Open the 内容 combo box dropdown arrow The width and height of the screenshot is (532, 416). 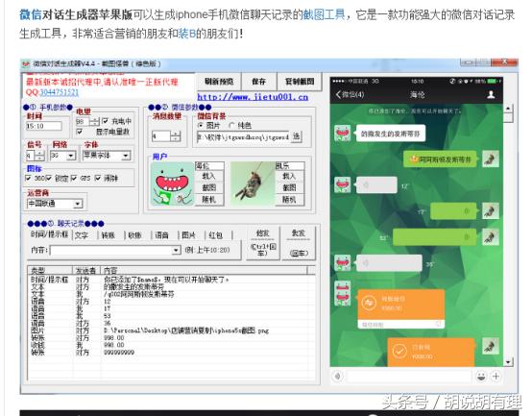coord(176,251)
